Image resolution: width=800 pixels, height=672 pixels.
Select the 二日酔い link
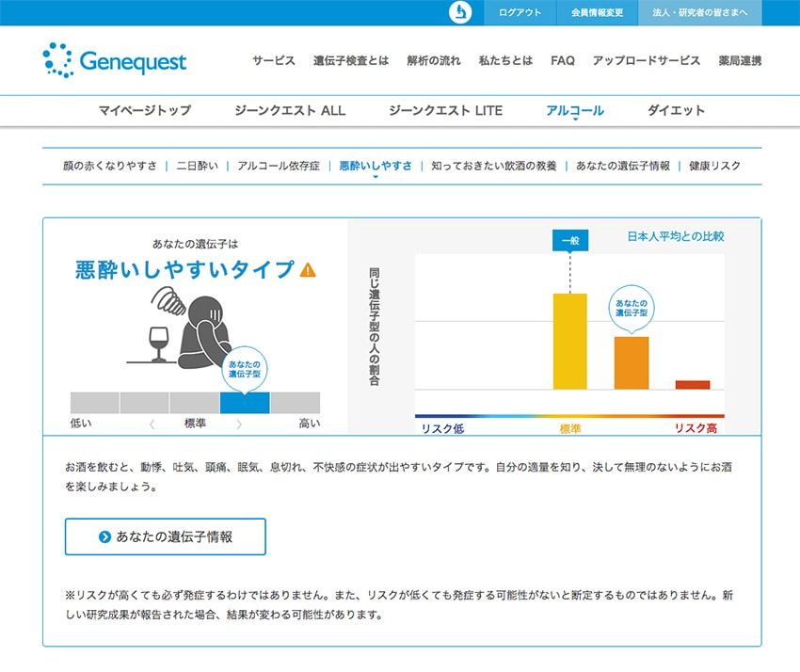pos(198,165)
